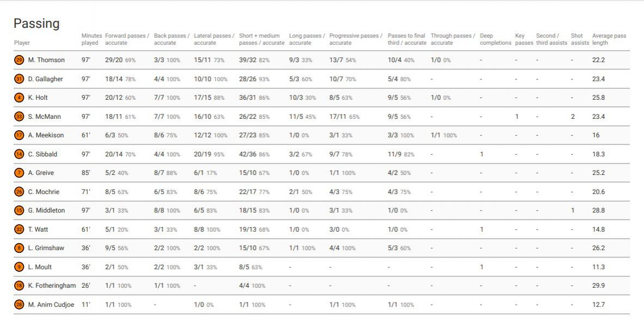644x321 pixels.
Task: Select A. Greive's number 7 jersey badge
Action: (x=19, y=173)
